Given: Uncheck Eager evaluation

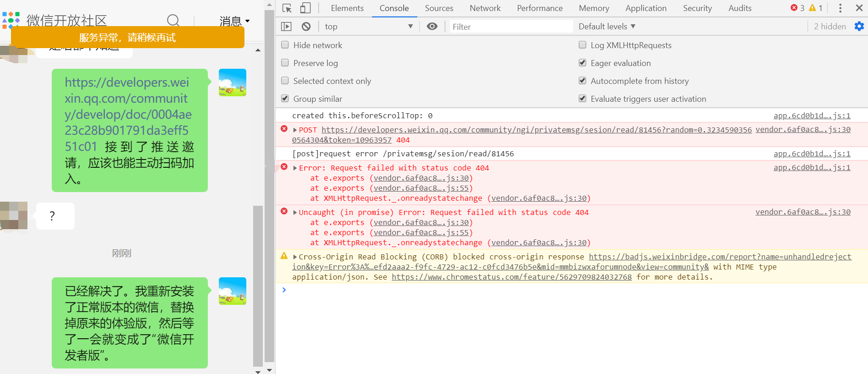Looking at the screenshot, I should (582, 63).
